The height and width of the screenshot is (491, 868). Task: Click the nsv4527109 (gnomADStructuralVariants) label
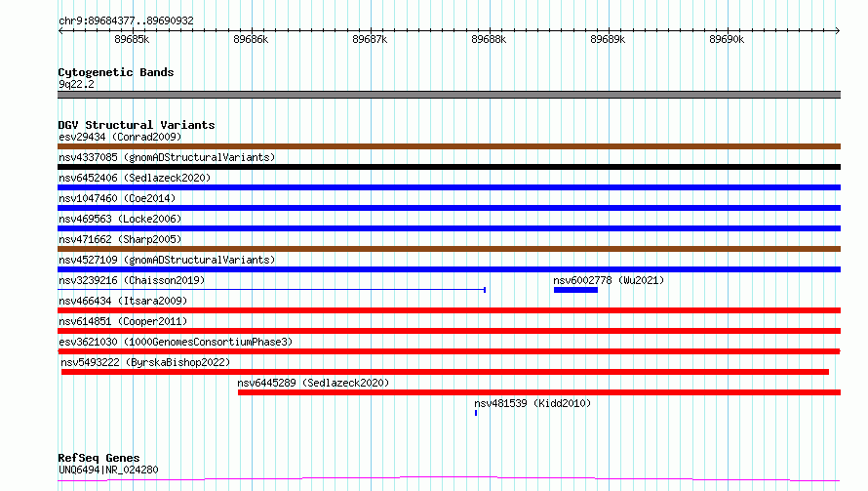167,260
